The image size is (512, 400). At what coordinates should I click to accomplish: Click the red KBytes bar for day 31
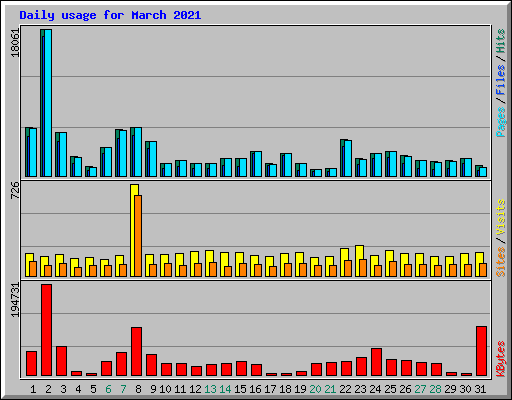481,351
